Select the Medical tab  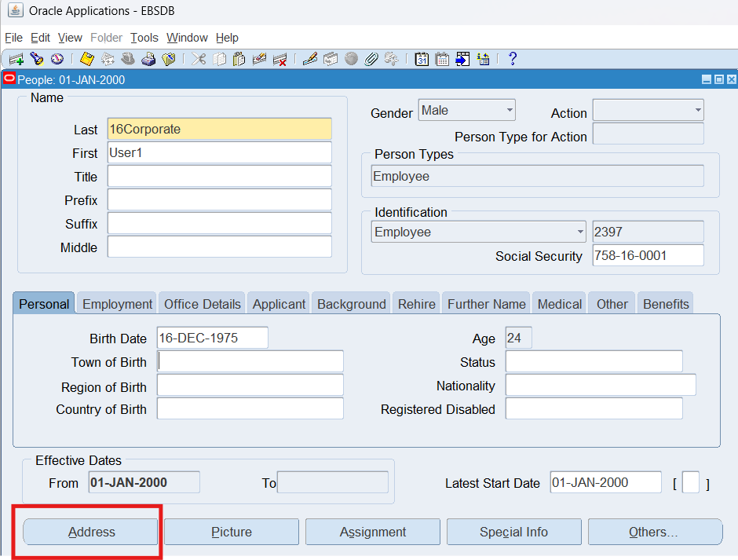[x=560, y=304]
